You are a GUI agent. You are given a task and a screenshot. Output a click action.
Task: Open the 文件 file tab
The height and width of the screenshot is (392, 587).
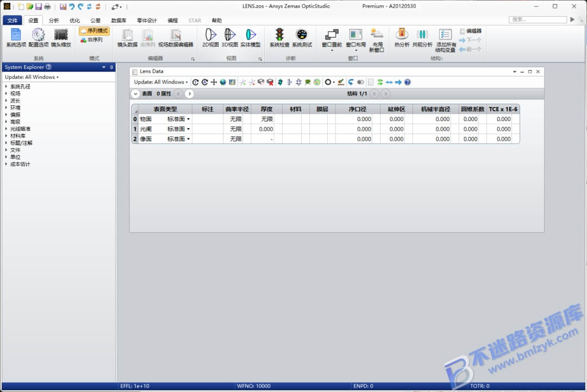13,20
